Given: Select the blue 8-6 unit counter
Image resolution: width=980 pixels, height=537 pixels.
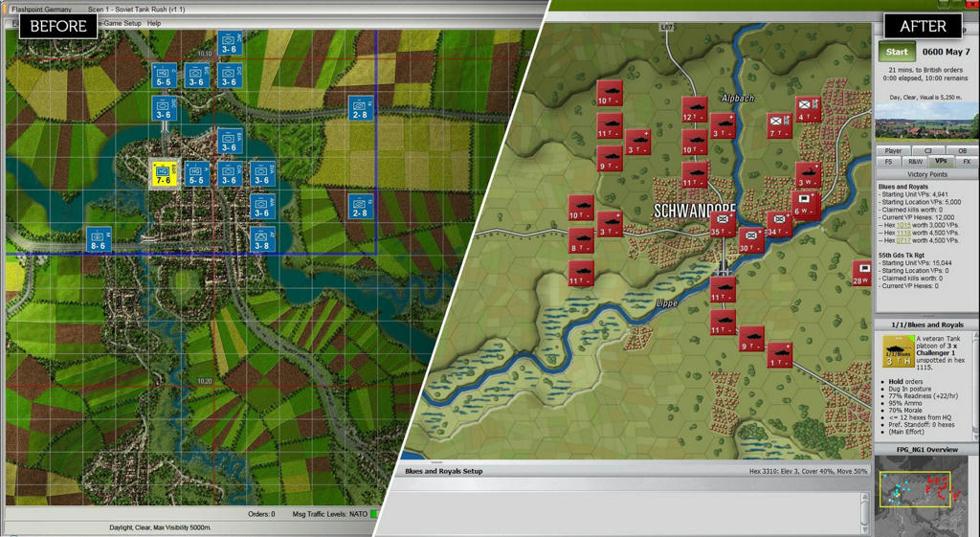Looking at the screenshot, I should pos(99,239).
